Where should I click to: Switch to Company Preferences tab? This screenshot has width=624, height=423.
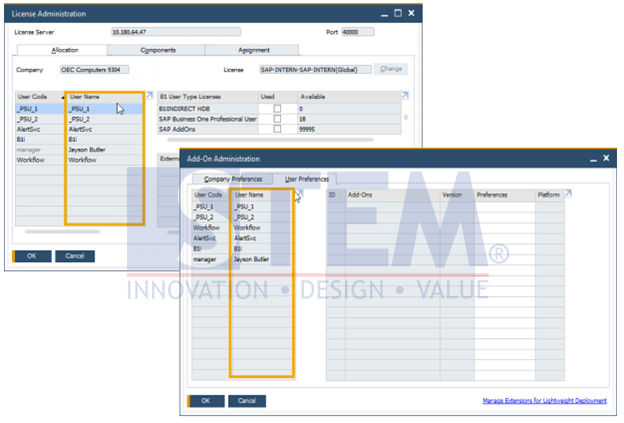[x=233, y=179]
